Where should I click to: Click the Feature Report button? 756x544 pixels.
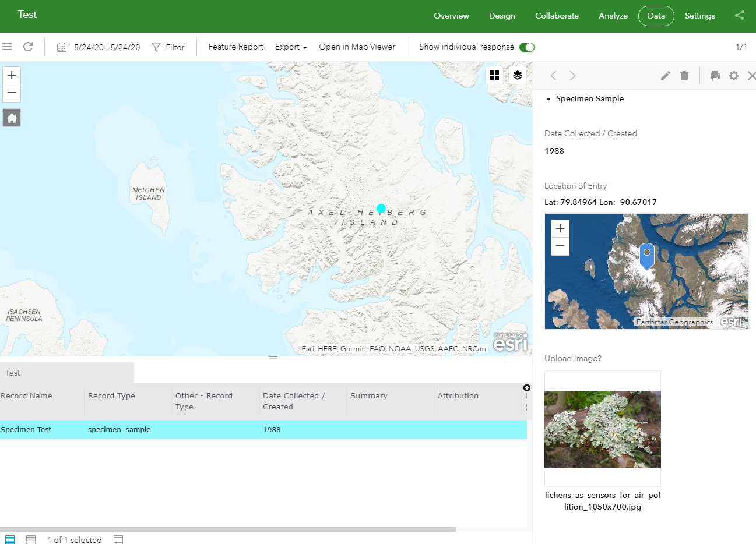235,47
